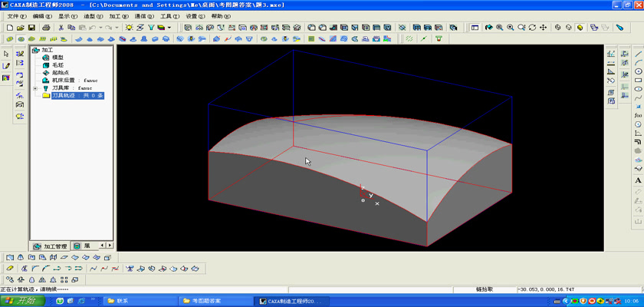Viewport: 644px width, 307px height.
Task: Click the eraser delete icon
Action: tap(10, 269)
